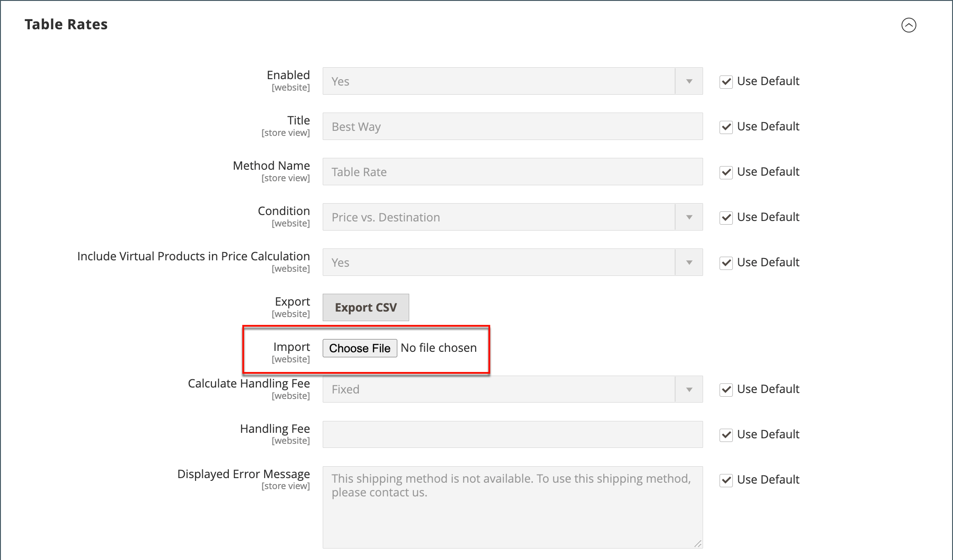Uncheck Use Default for Handling Fee

726,435
